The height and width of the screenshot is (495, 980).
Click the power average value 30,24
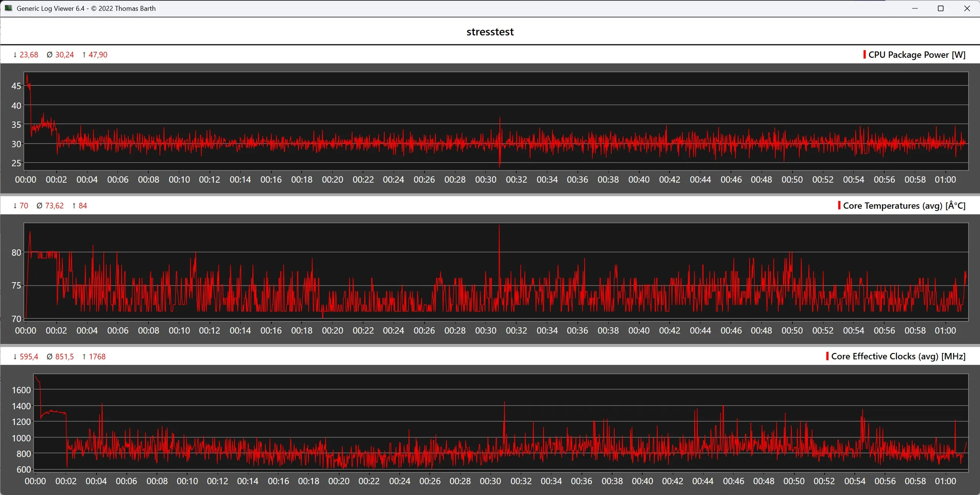(x=64, y=55)
